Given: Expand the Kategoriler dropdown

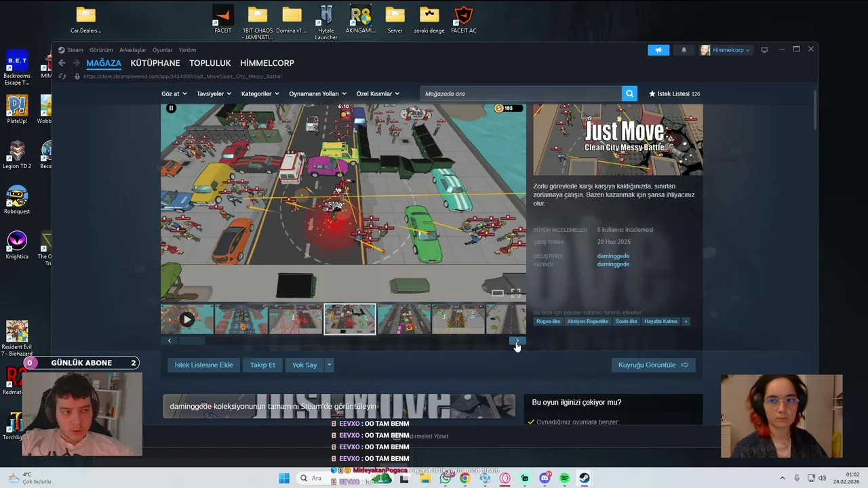Looking at the screenshot, I should coord(260,94).
